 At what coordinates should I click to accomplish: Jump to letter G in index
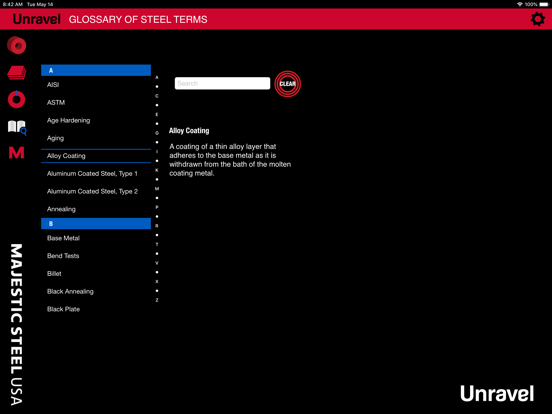(x=157, y=133)
